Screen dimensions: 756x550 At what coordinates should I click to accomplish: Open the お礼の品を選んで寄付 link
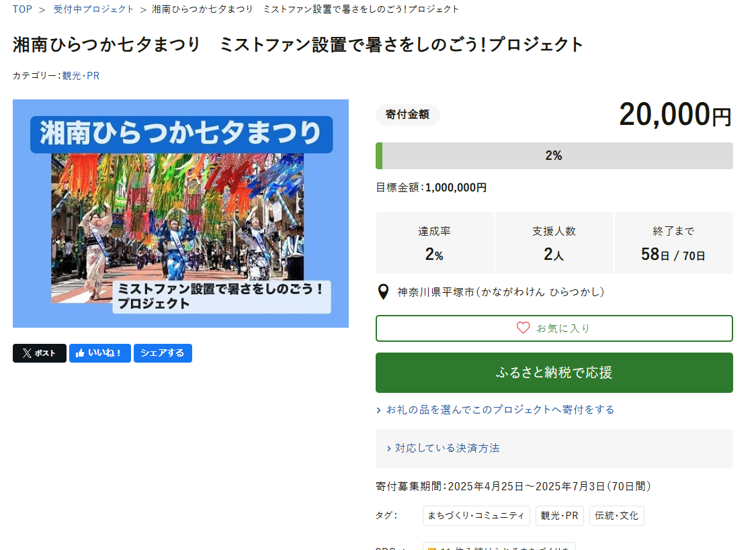[x=499, y=410]
